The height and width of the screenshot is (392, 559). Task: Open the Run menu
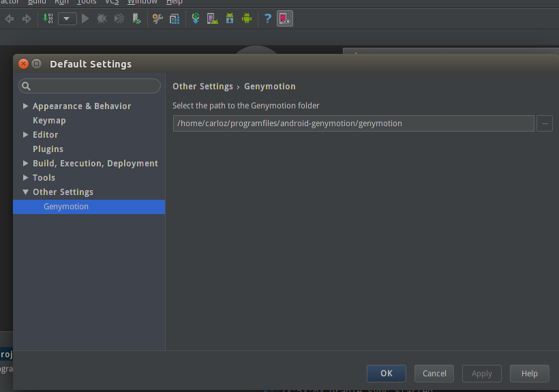(x=61, y=2)
